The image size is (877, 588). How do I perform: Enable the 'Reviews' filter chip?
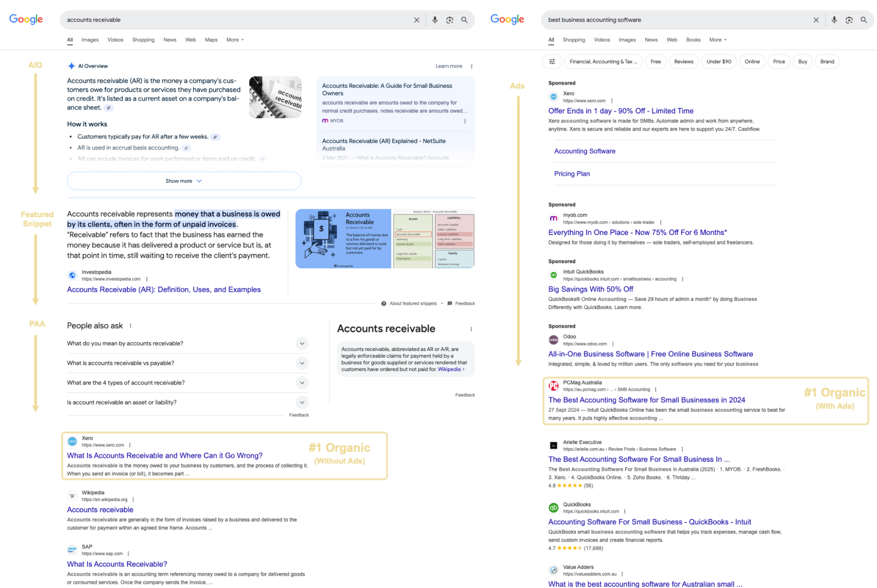click(x=684, y=61)
